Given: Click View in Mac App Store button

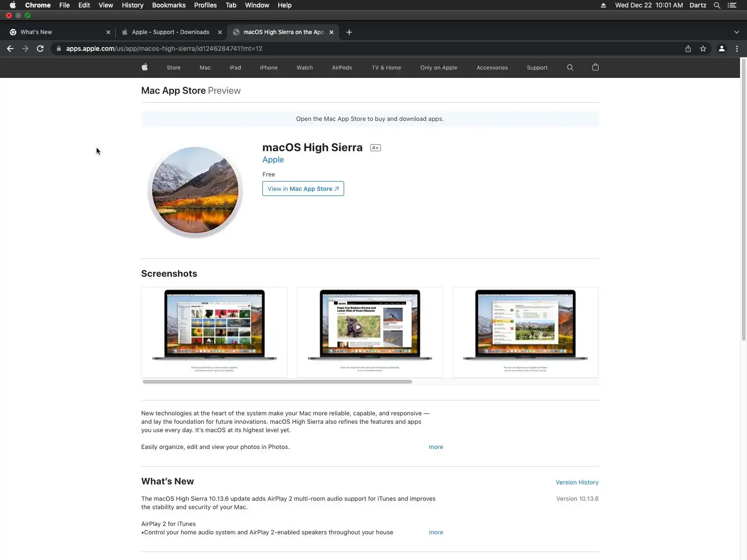Looking at the screenshot, I should point(303,189).
